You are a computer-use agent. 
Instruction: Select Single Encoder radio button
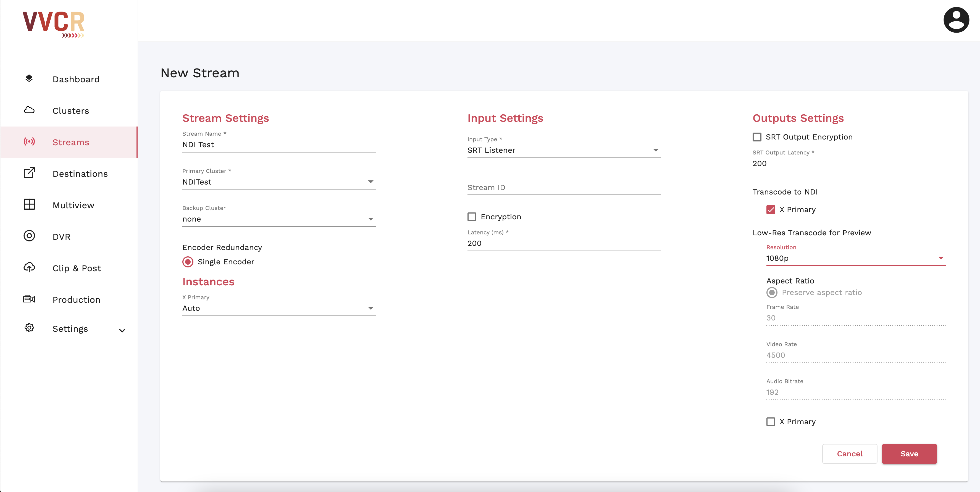(188, 262)
